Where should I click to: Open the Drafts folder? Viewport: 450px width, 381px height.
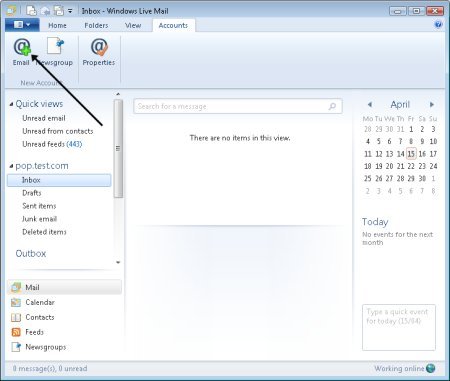(x=32, y=193)
